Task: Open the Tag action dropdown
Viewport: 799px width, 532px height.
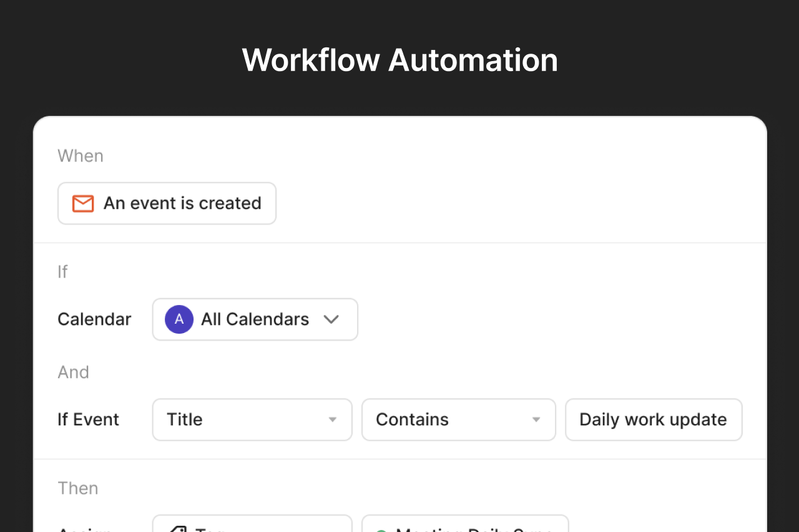Action: (x=252, y=523)
